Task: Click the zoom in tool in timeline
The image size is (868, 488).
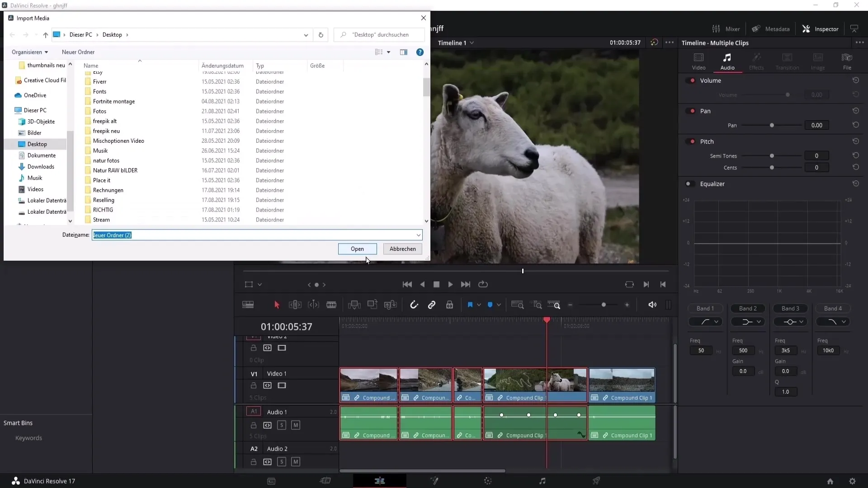Action: pos(628,305)
